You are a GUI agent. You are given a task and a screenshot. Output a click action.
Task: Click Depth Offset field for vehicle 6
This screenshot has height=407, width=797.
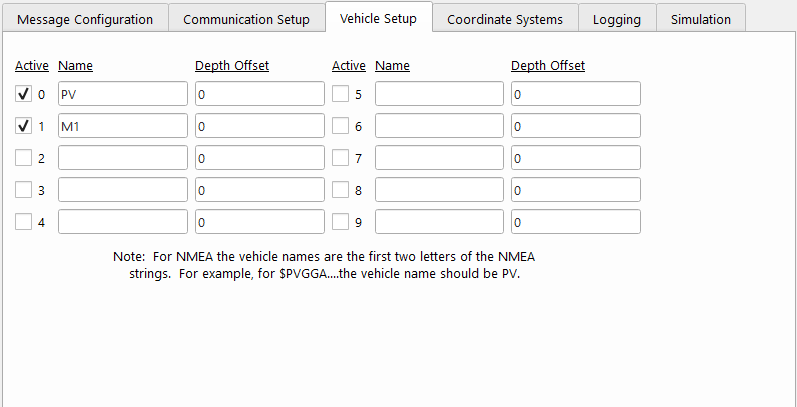tap(575, 127)
